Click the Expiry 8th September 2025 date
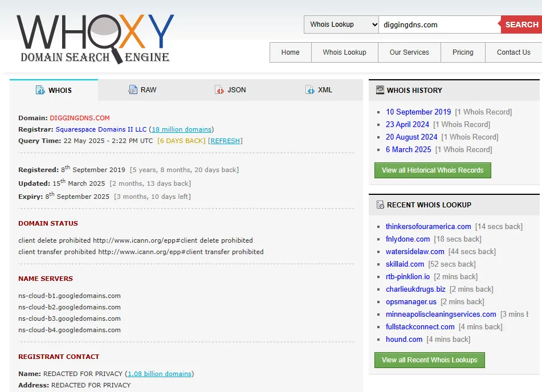 point(77,196)
